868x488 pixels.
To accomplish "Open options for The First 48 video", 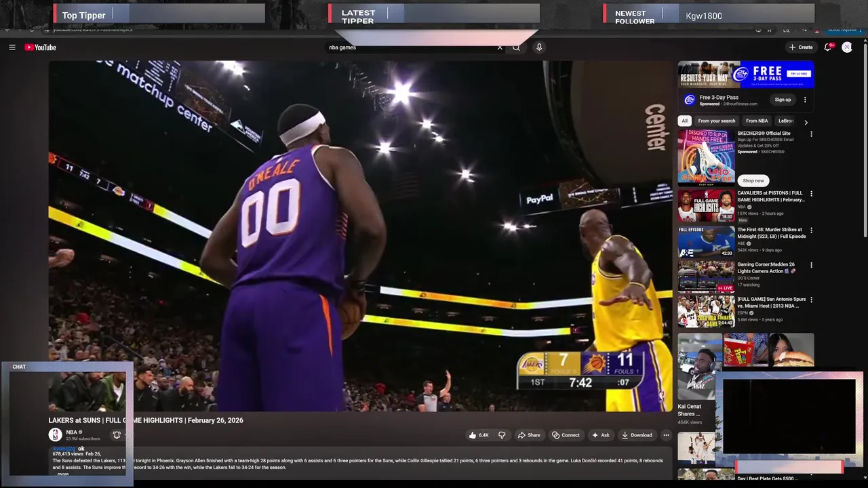I will [x=811, y=230].
